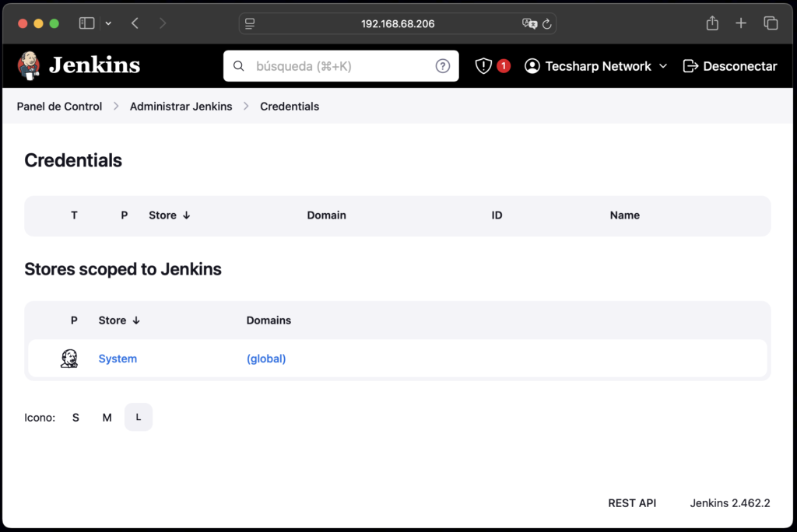Minimize the Safari window
Screen dimensions: 797x532
[38, 23]
